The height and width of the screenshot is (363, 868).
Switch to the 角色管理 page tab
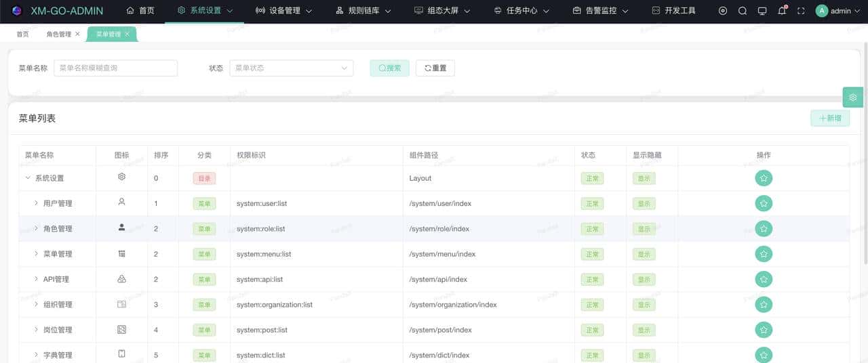pos(63,34)
